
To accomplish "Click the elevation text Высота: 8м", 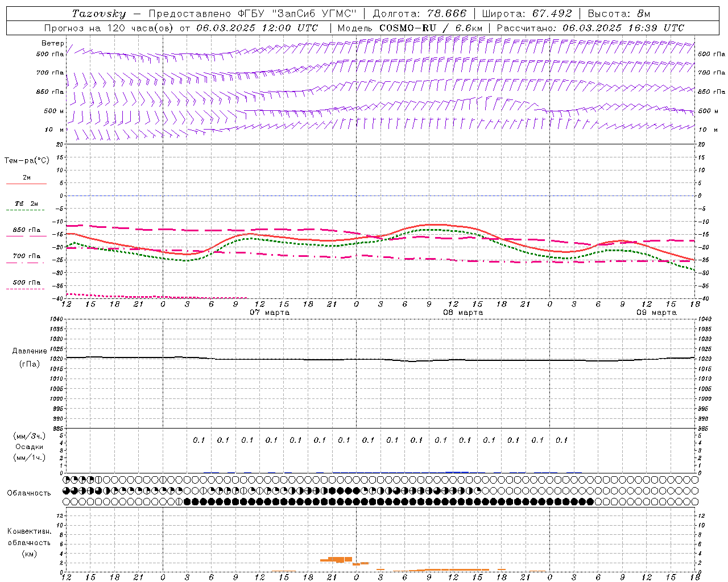I will [619, 14].
